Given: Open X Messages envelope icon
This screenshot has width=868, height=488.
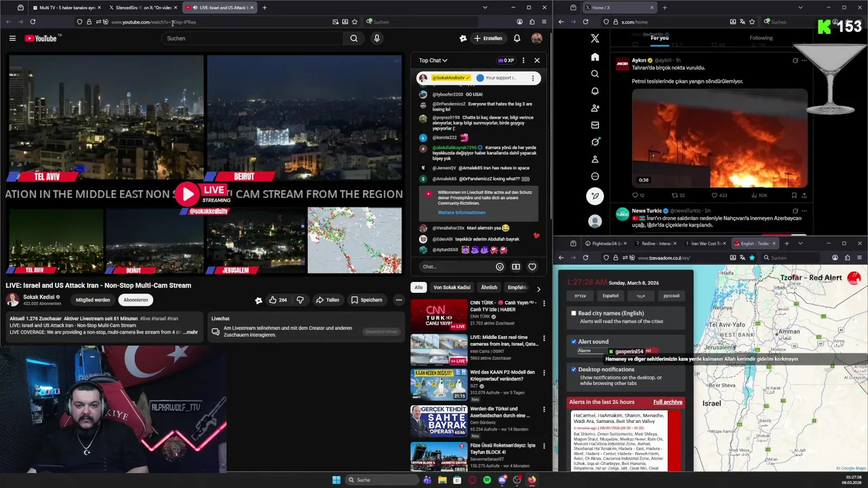Looking at the screenshot, I should click(x=595, y=125).
